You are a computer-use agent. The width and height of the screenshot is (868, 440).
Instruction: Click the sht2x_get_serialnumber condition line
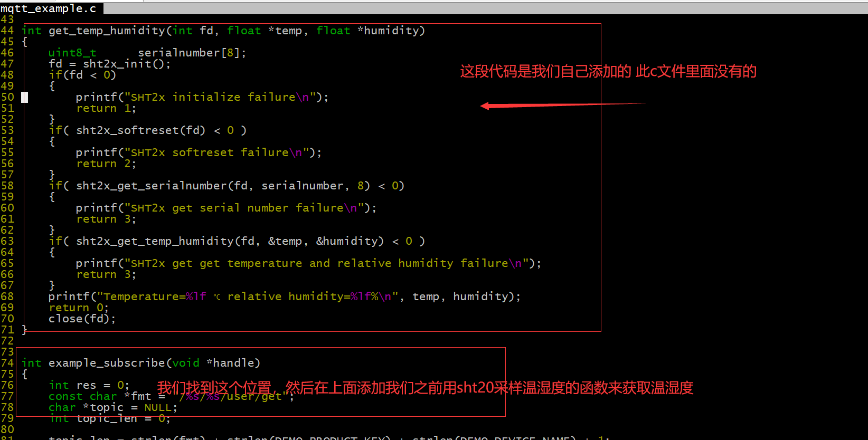click(x=226, y=186)
